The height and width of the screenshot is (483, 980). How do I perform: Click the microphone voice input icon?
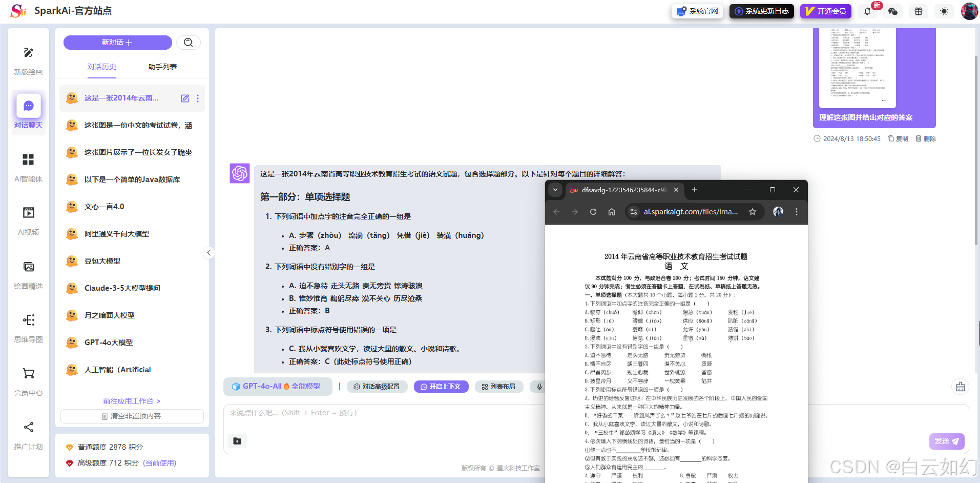click(539, 387)
